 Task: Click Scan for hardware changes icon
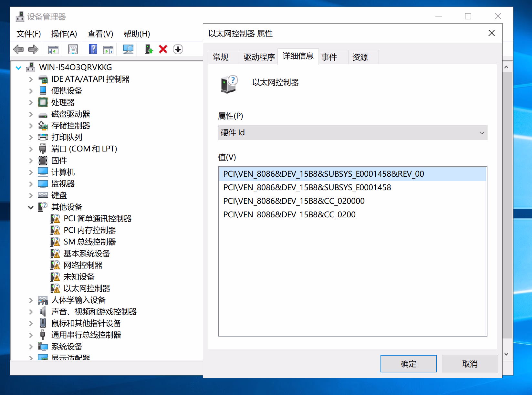[x=128, y=49]
